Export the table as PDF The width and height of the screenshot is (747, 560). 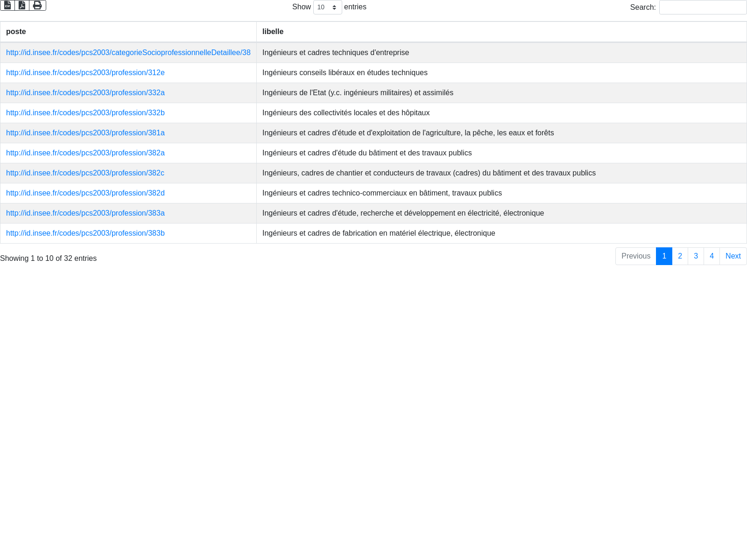[x=22, y=5]
